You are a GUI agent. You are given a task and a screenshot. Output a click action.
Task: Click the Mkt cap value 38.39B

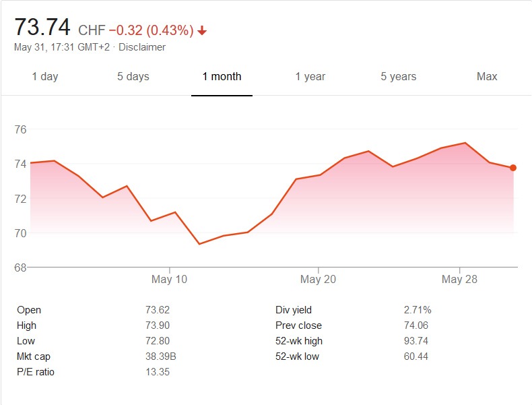(161, 356)
